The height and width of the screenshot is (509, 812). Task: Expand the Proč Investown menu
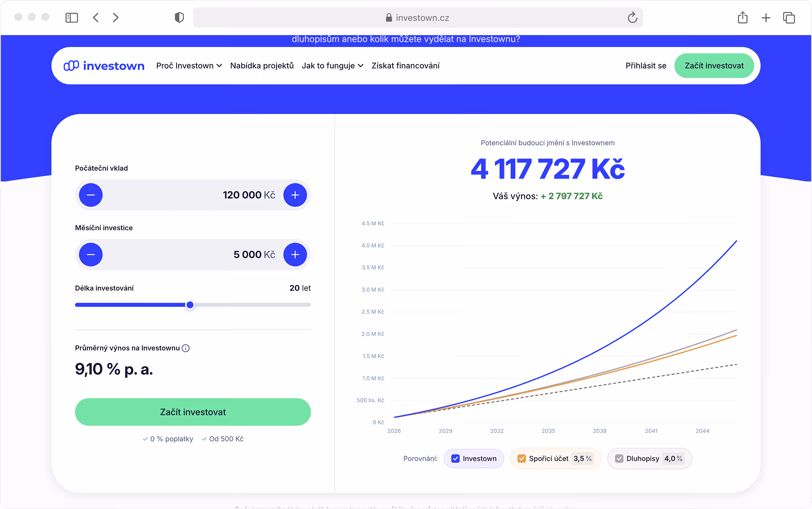pos(189,66)
